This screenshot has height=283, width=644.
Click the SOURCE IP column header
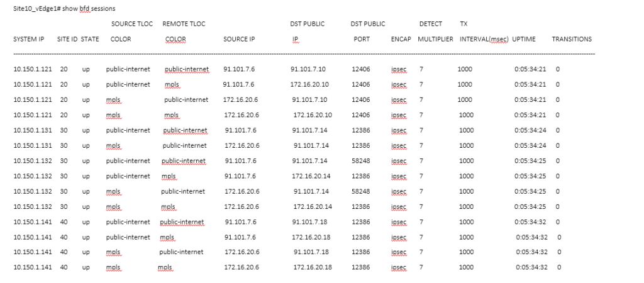click(239, 39)
